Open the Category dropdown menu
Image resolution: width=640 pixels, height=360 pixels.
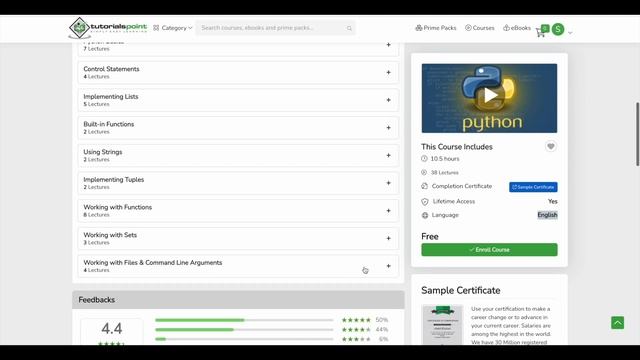pos(173,28)
